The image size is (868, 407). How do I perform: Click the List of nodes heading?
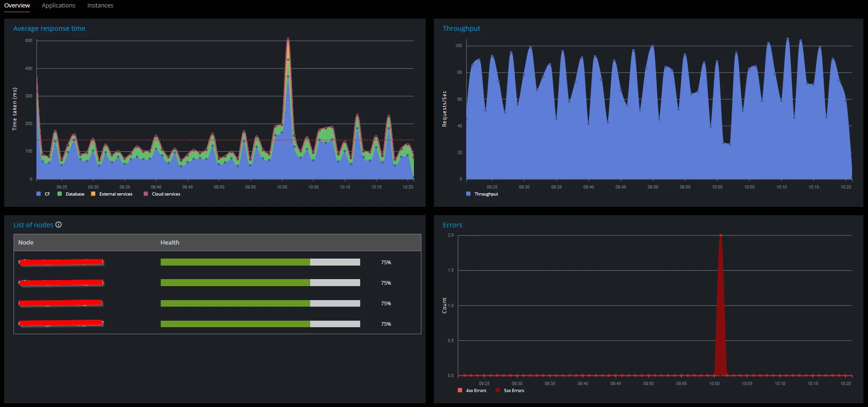tap(33, 225)
